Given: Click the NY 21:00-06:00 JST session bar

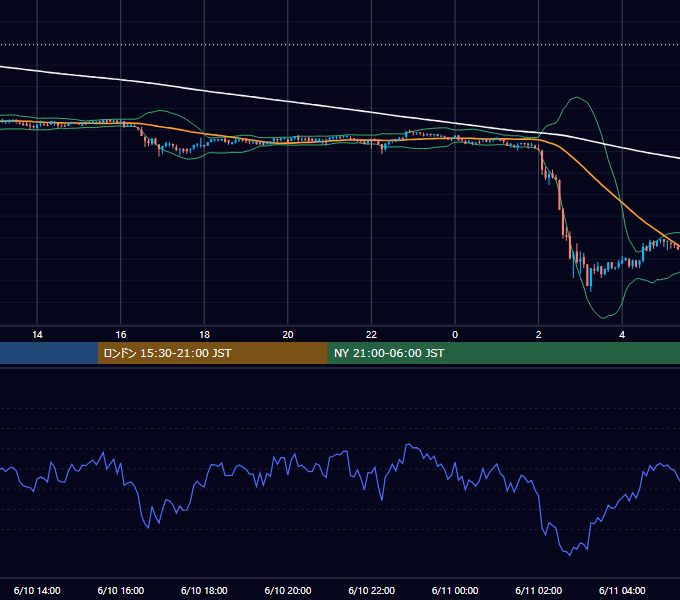Looking at the screenshot, I should coord(503,353).
